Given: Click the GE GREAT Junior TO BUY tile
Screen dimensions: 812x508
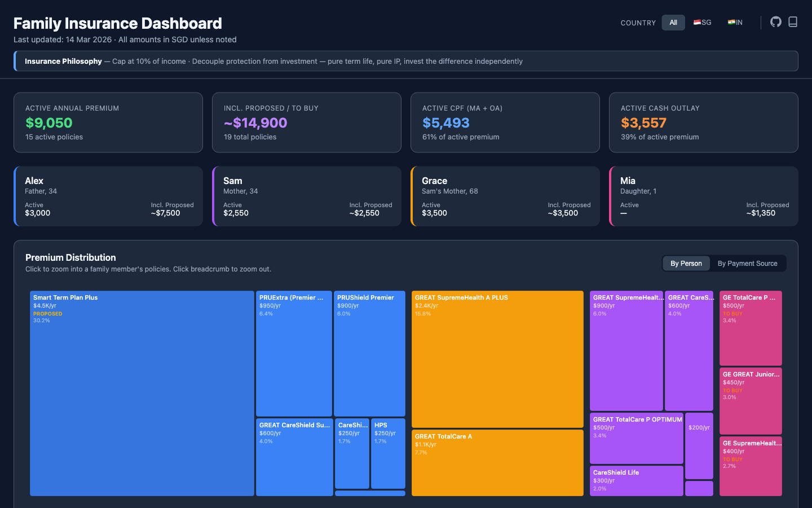Looking at the screenshot, I should click(x=751, y=401).
